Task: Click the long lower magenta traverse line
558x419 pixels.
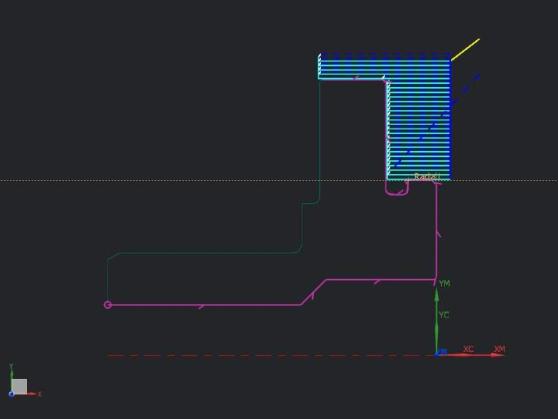Action: pos(206,305)
